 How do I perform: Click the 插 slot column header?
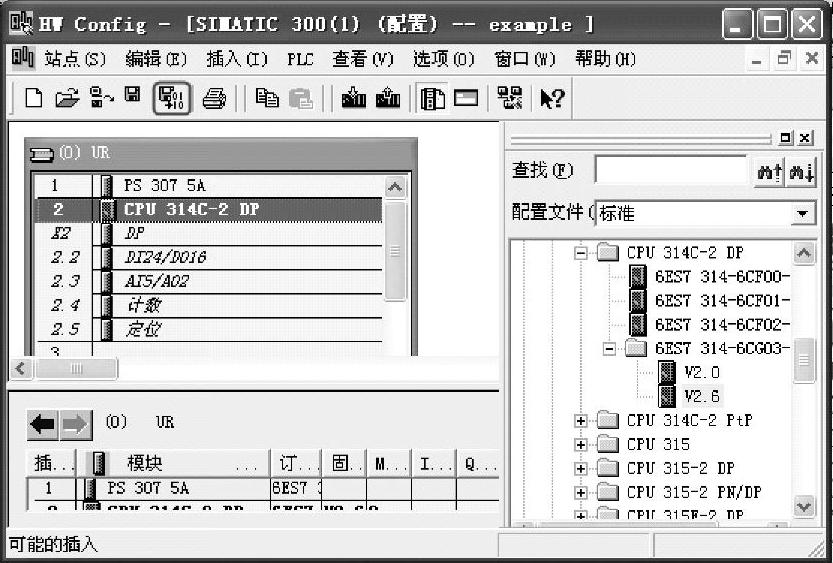tap(52, 464)
